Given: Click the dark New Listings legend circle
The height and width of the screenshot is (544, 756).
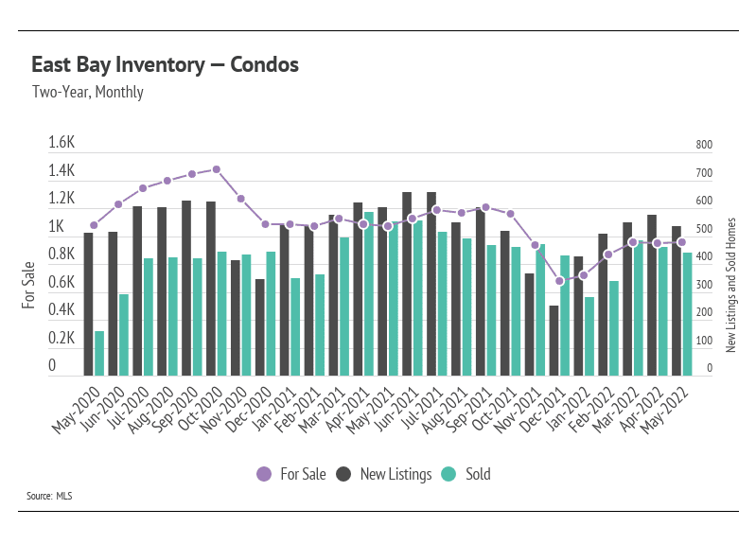Looking at the screenshot, I should [343, 474].
